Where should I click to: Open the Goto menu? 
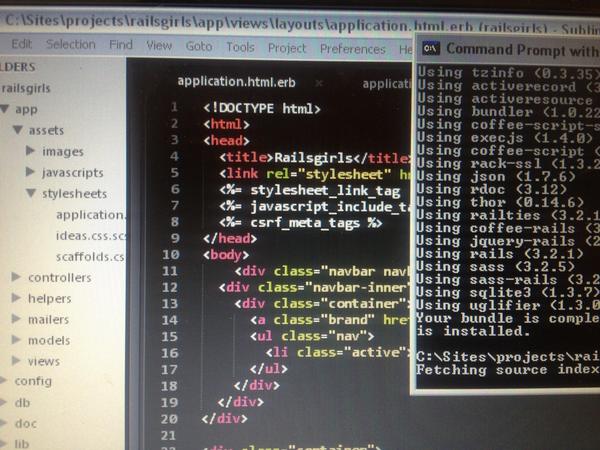tap(199, 46)
